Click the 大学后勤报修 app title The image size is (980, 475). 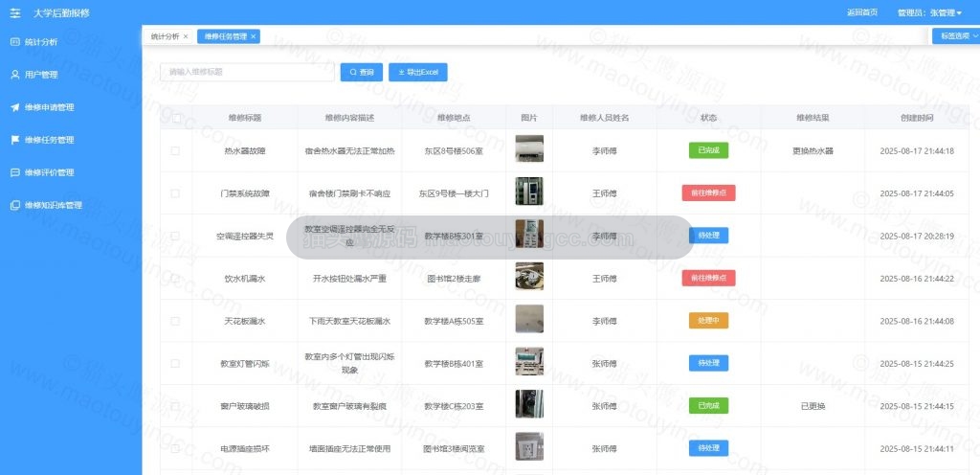(61, 12)
